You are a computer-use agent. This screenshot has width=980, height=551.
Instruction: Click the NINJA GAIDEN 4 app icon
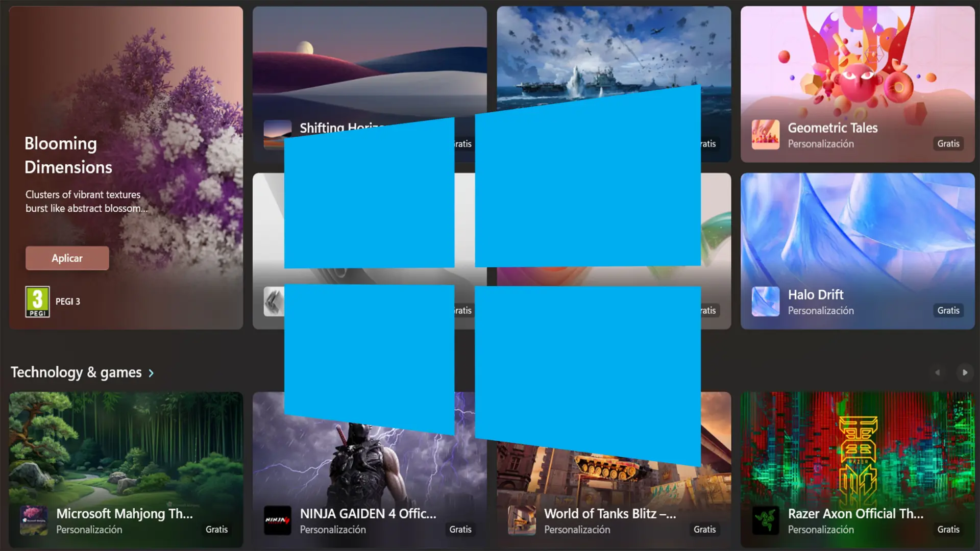pyautogui.click(x=277, y=521)
